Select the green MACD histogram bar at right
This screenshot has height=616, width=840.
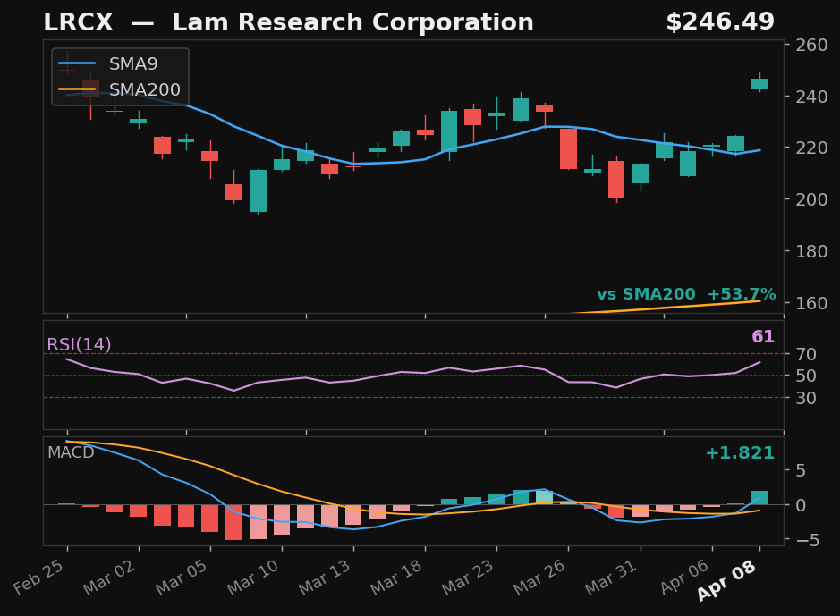pos(759,498)
